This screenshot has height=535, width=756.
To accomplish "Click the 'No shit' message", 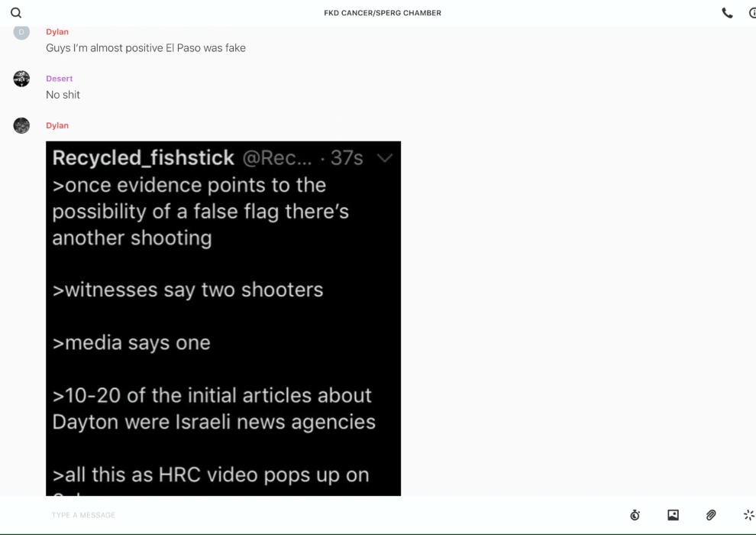I will (63, 95).
